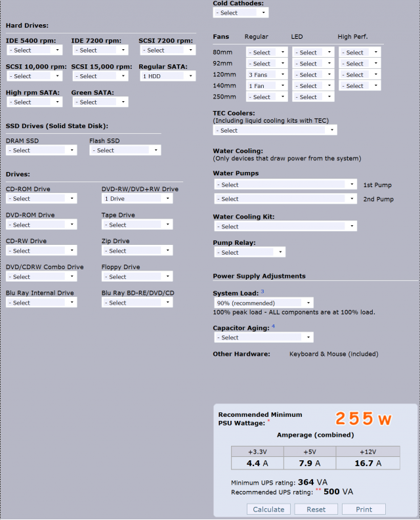This screenshot has height=520, width=420.
Task: Open the 140mm High Perf. fans dropdown
Action: (x=360, y=86)
